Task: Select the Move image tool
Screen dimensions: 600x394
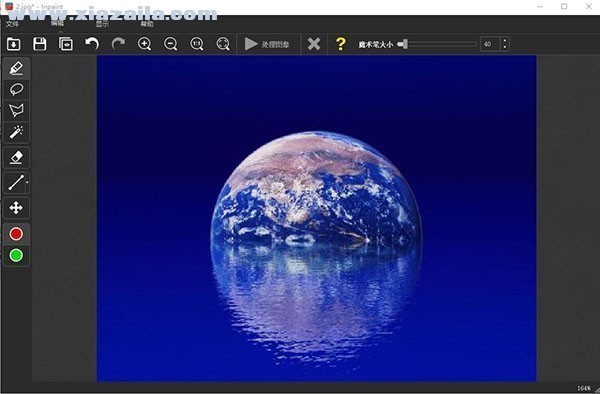Action: click(16, 208)
